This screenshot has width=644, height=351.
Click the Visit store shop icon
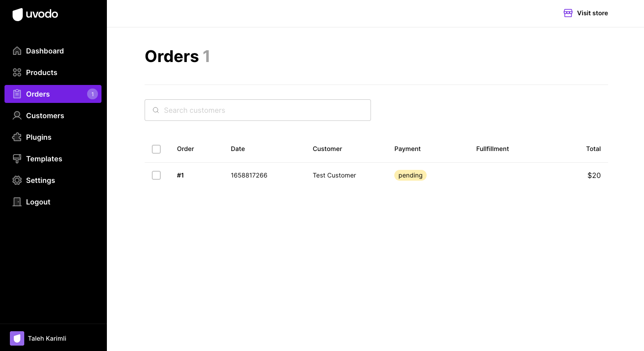pyautogui.click(x=568, y=13)
